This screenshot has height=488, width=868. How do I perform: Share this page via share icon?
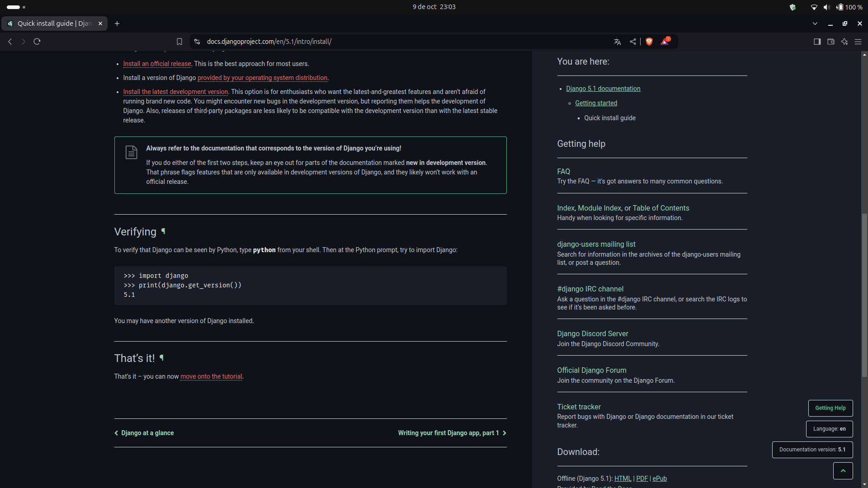click(x=633, y=42)
